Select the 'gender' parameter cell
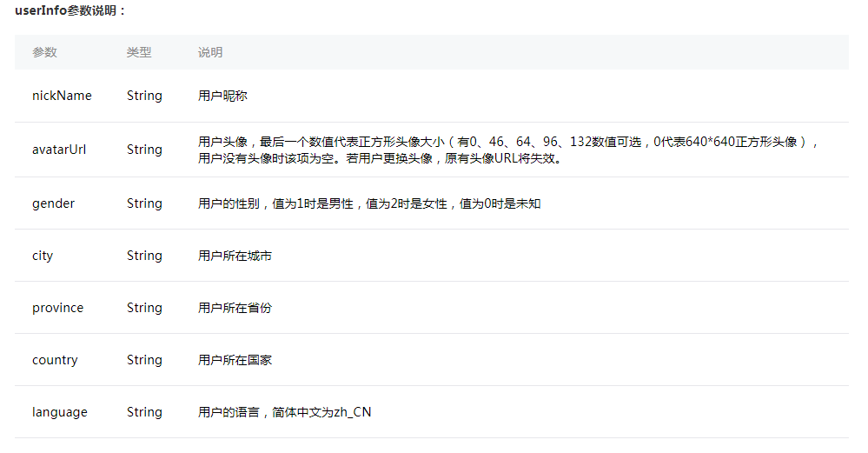The height and width of the screenshot is (453, 868). pyautogui.click(x=53, y=203)
